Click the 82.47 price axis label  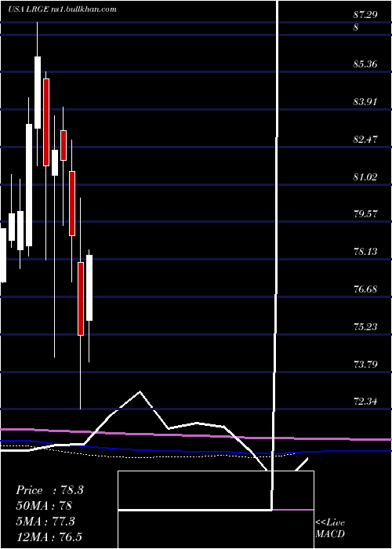[365, 140]
